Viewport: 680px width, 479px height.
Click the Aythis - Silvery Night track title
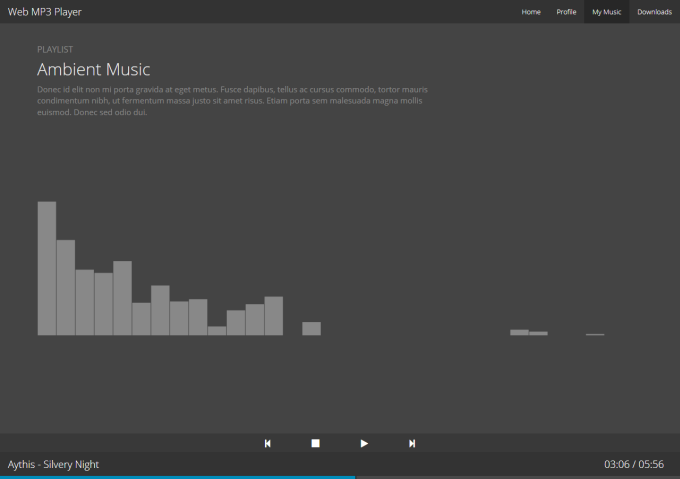click(53, 464)
